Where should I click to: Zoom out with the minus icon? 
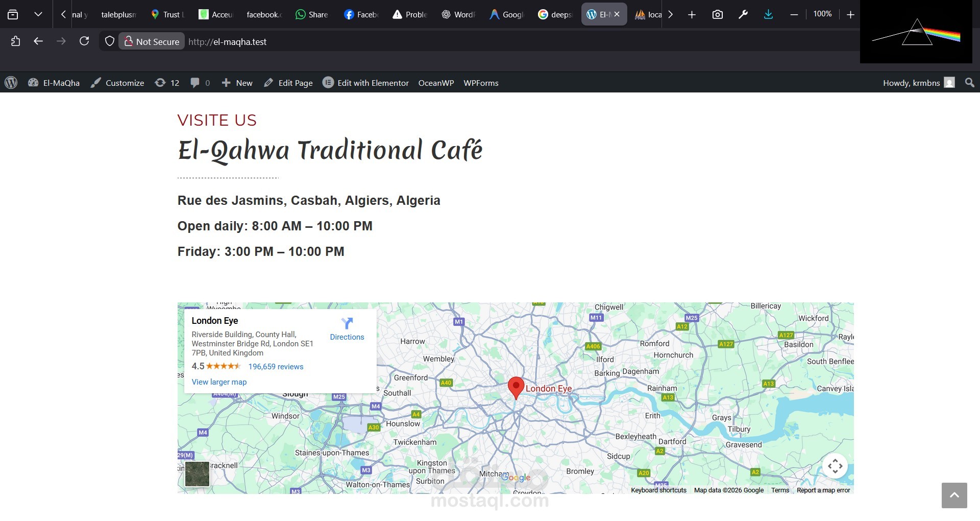(794, 15)
